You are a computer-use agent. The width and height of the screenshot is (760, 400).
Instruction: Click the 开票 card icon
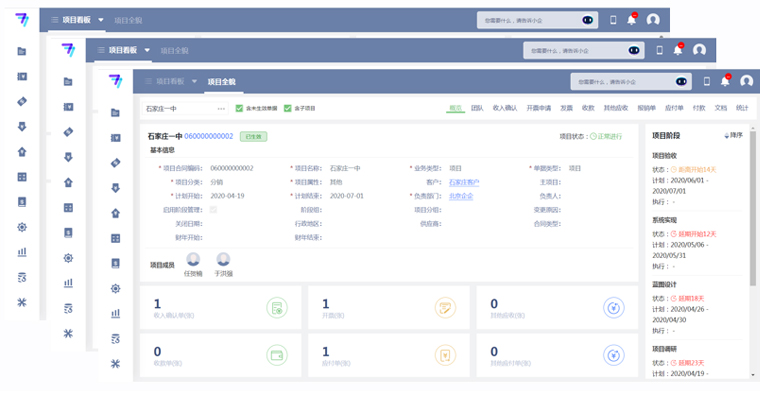[x=446, y=308]
